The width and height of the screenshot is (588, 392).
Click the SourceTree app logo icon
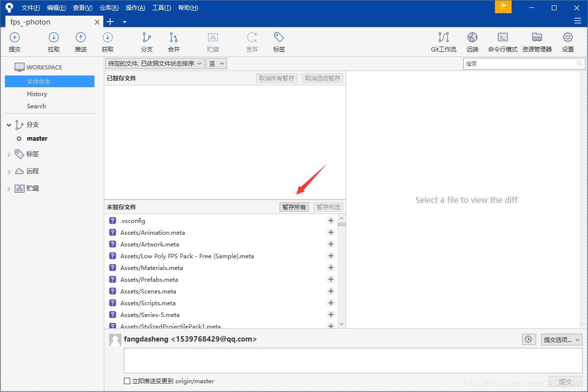pyautogui.click(x=9, y=7)
